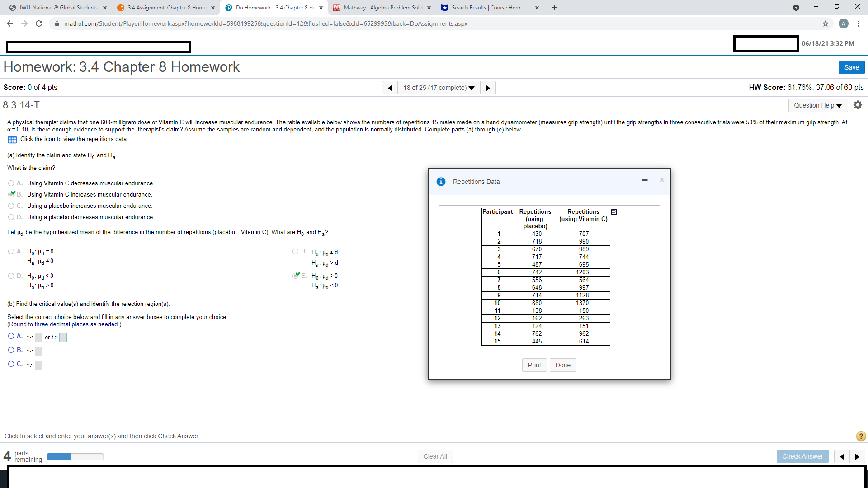The image size is (868, 488).
Task: Click the yellow help question mark icon
Action: [861, 436]
